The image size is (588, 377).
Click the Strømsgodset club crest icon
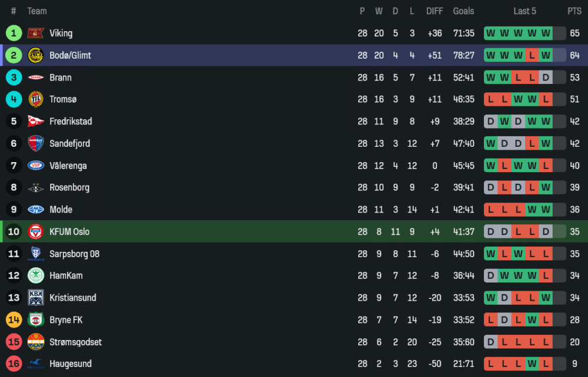(36, 342)
